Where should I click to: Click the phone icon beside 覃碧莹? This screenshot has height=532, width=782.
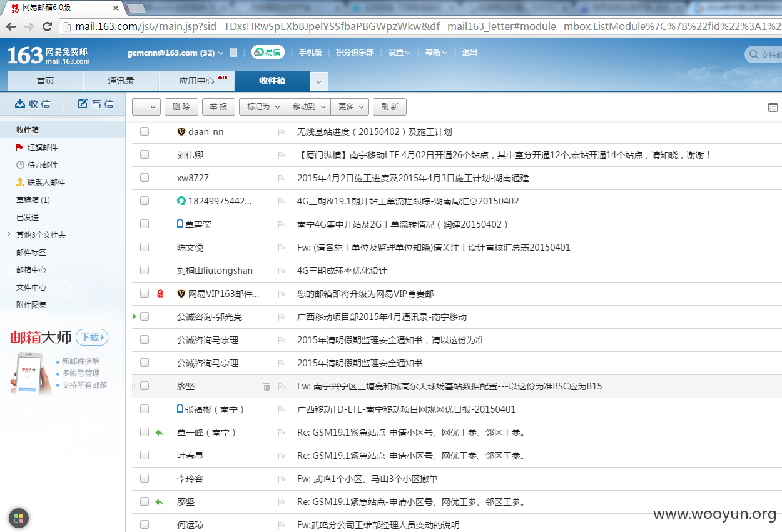(x=180, y=224)
